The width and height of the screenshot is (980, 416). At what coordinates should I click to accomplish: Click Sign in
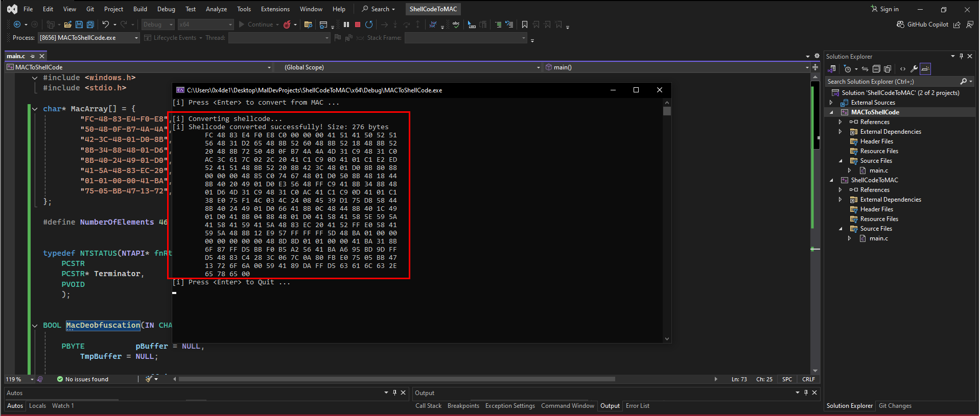[x=884, y=9]
